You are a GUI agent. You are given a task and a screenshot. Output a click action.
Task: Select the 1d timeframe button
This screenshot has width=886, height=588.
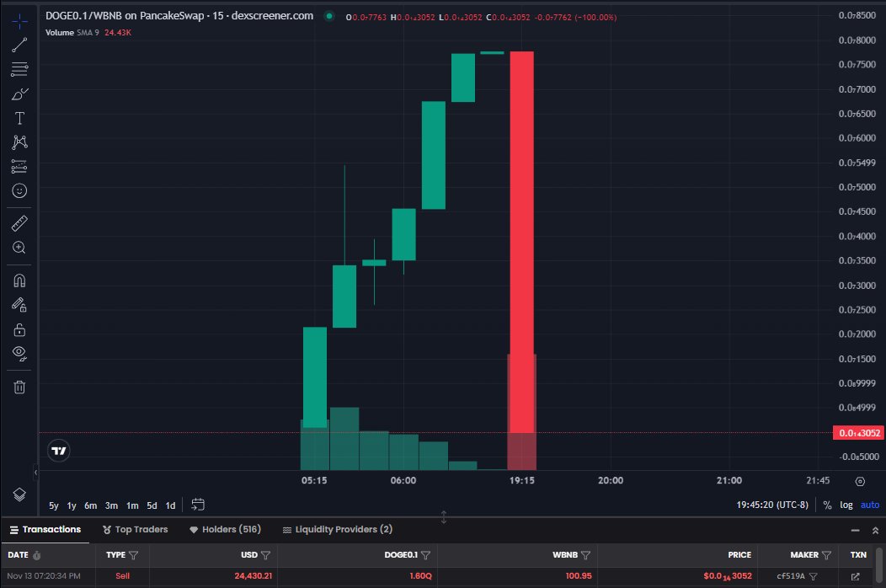169,505
